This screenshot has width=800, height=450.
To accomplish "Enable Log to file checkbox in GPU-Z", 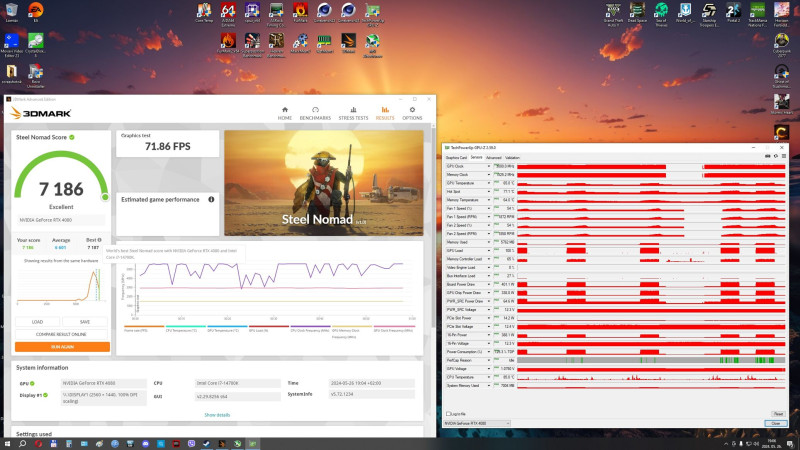I will point(448,414).
